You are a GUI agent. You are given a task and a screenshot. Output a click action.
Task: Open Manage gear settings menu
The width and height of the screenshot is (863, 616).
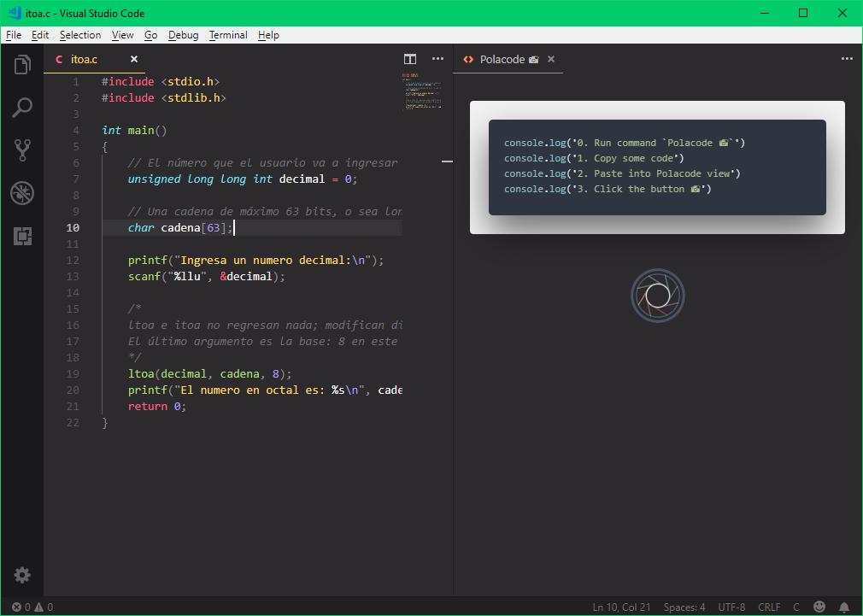point(22,575)
